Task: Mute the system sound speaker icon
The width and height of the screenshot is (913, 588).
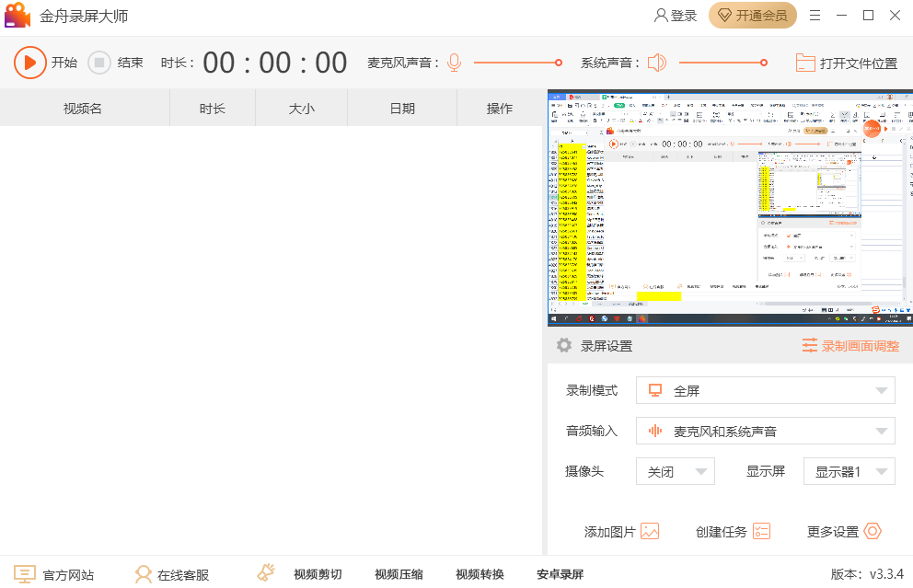Action: click(x=656, y=63)
